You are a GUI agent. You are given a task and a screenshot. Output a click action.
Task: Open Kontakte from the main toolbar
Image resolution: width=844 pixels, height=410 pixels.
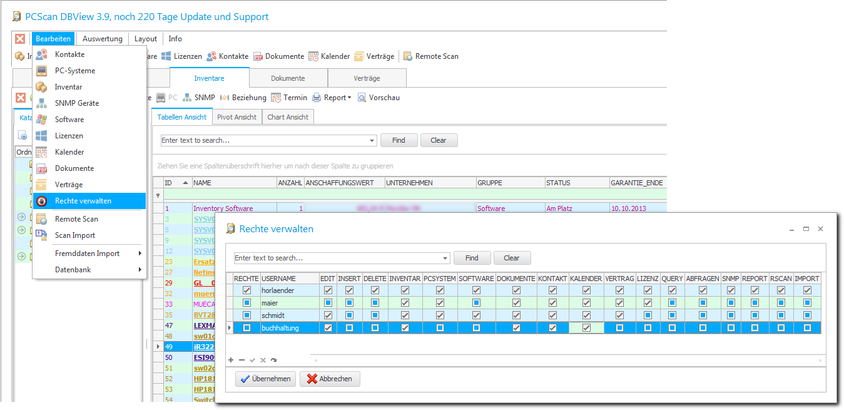coord(228,56)
